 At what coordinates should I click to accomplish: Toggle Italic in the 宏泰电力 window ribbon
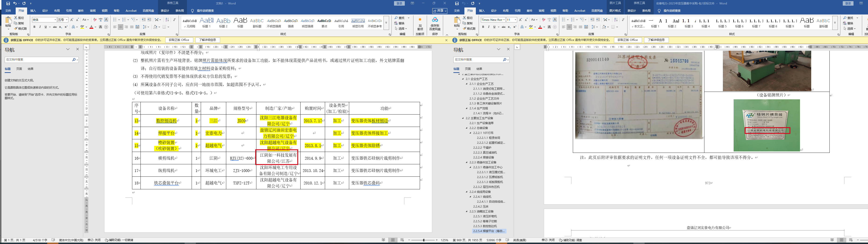click(489, 27)
